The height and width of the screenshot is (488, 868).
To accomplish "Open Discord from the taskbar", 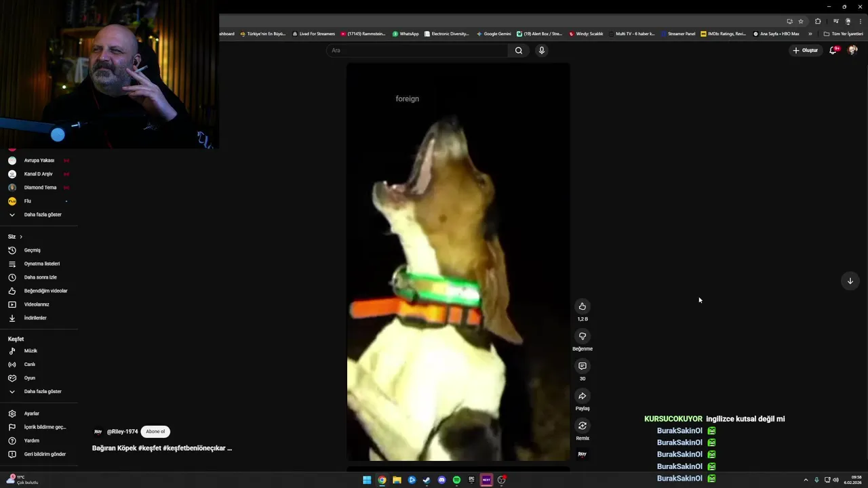I will (x=441, y=480).
